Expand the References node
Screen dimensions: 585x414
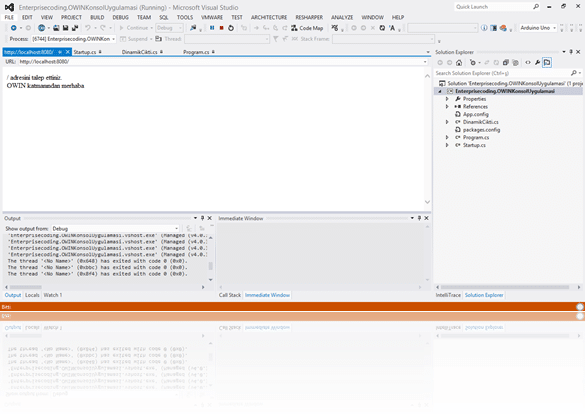tap(447, 107)
